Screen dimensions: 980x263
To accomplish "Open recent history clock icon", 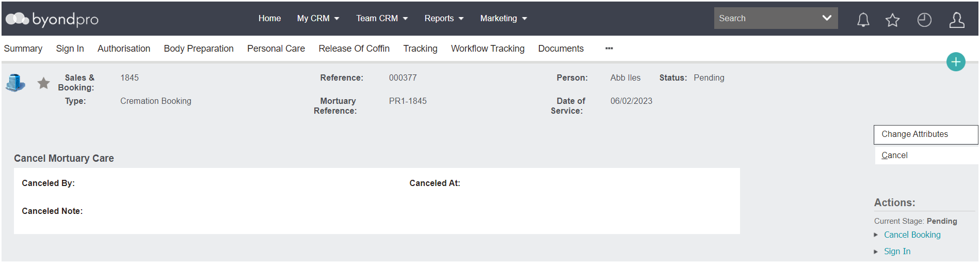I will point(924,20).
